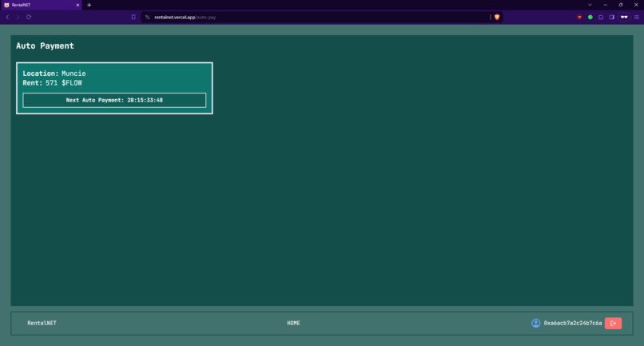Open a new tab with the plus icon

tap(89, 5)
